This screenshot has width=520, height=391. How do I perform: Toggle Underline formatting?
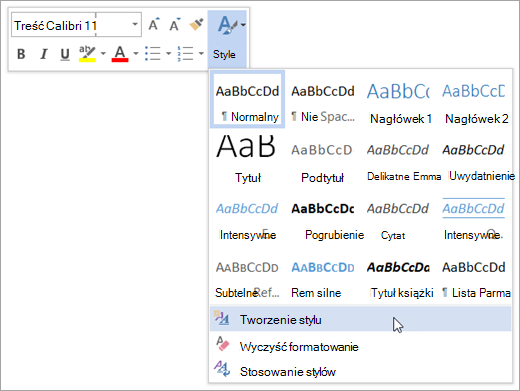(65, 54)
